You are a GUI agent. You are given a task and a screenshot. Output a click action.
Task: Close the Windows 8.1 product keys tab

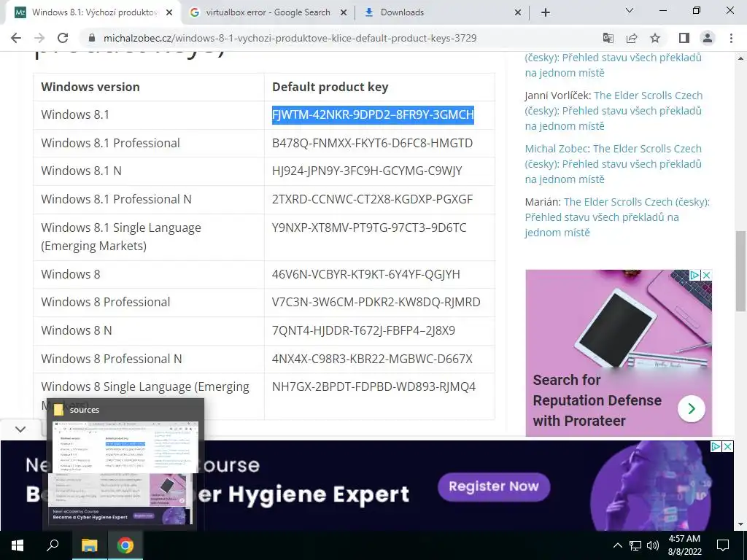(169, 12)
